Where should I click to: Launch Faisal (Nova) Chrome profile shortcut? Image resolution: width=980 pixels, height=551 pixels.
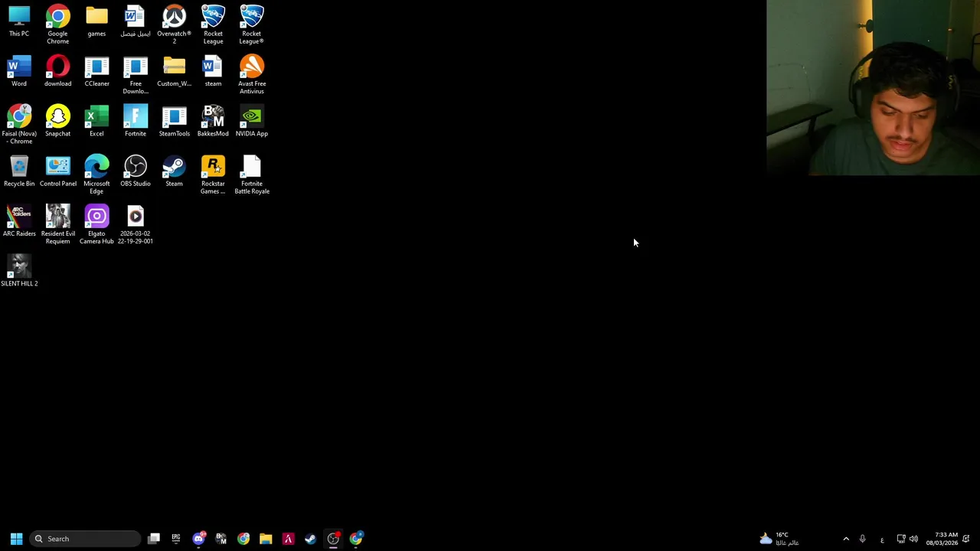point(19,125)
